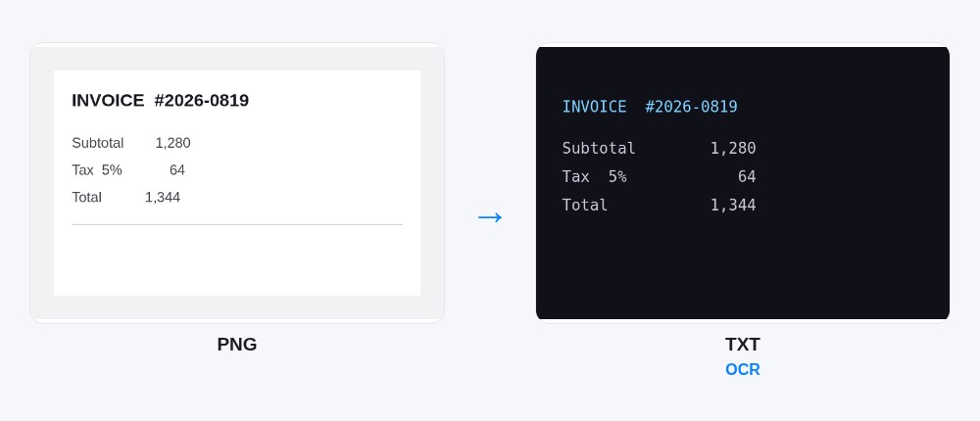Select 'Tax 5%' in the dark TXT panel
The width and height of the screenshot is (980, 421).
tap(595, 177)
